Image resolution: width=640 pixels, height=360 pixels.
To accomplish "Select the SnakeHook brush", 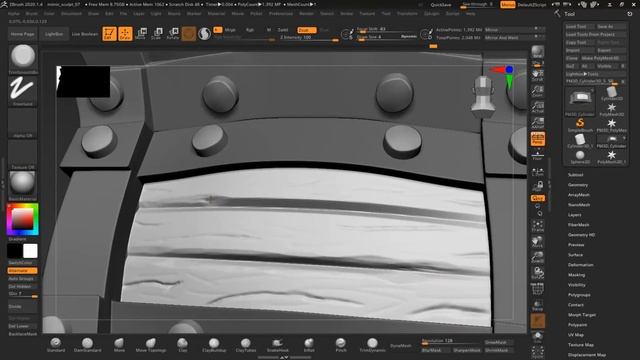I will (x=278, y=344).
